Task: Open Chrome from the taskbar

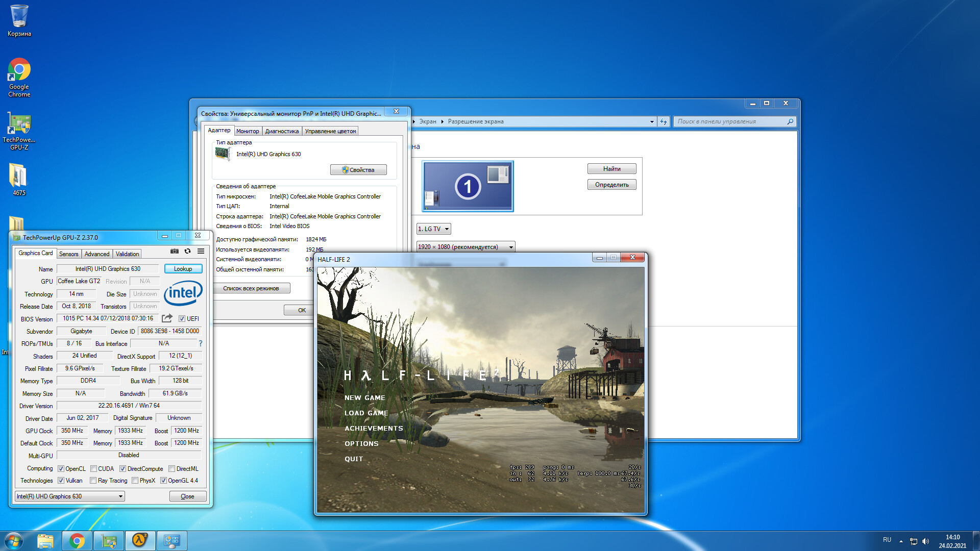Action: (x=77, y=541)
